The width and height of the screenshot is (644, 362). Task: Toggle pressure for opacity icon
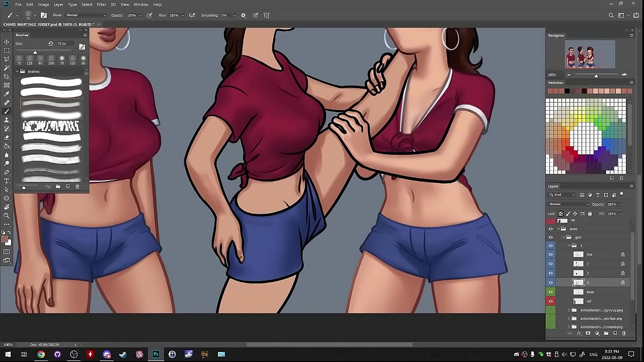(x=149, y=15)
